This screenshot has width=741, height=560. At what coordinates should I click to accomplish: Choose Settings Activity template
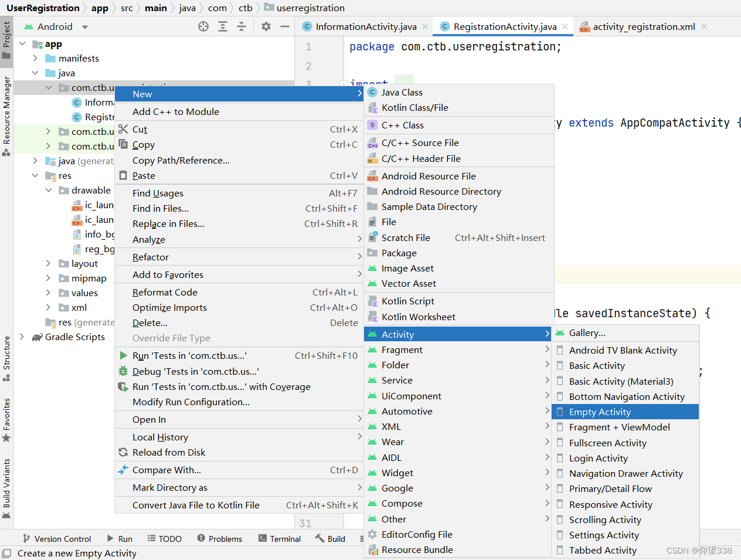coord(626,535)
